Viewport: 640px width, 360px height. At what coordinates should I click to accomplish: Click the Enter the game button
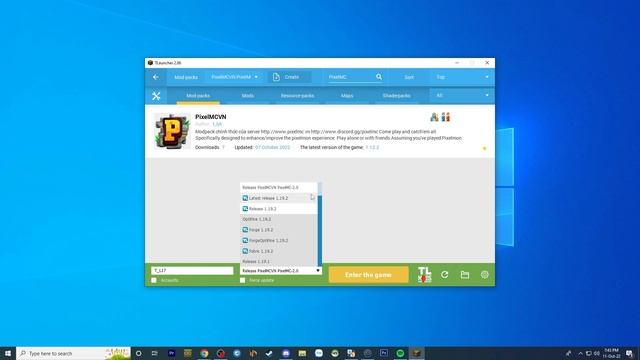pos(368,275)
